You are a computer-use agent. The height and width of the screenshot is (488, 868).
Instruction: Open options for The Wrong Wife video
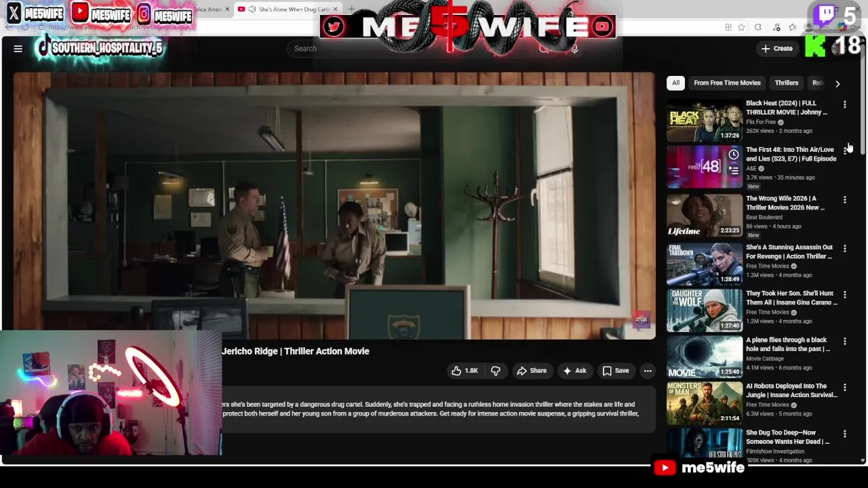[845, 200]
